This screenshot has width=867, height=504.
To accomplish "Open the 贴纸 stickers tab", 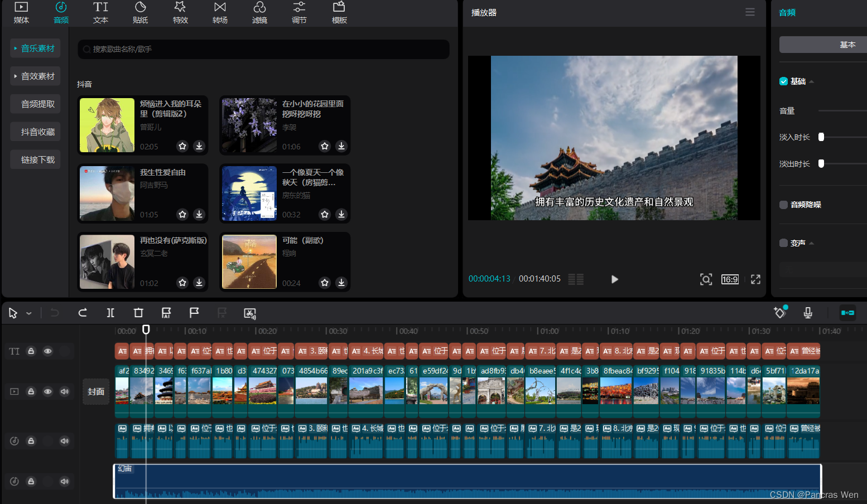I will [x=141, y=13].
